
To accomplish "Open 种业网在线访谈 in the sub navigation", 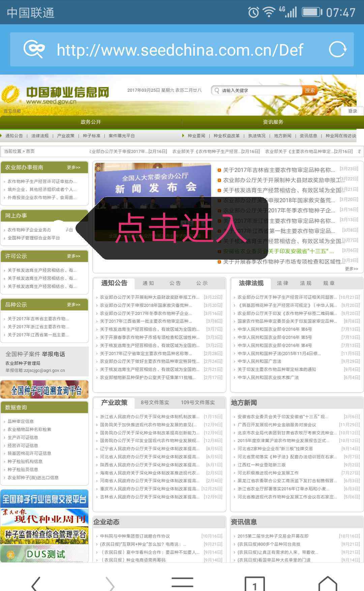I will click(x=341, y=136).
